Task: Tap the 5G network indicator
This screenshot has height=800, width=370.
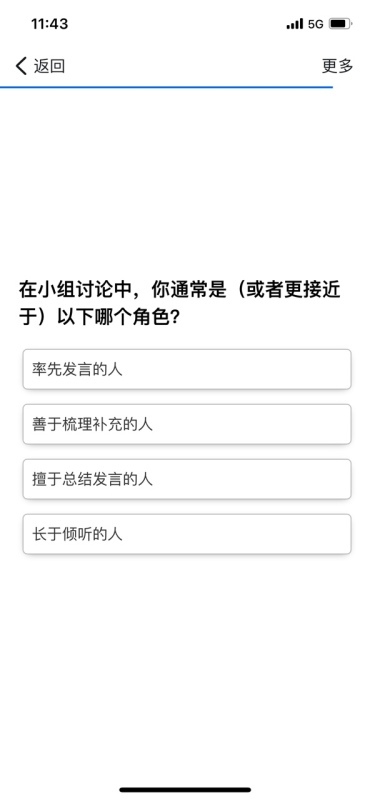Action: 315,24
